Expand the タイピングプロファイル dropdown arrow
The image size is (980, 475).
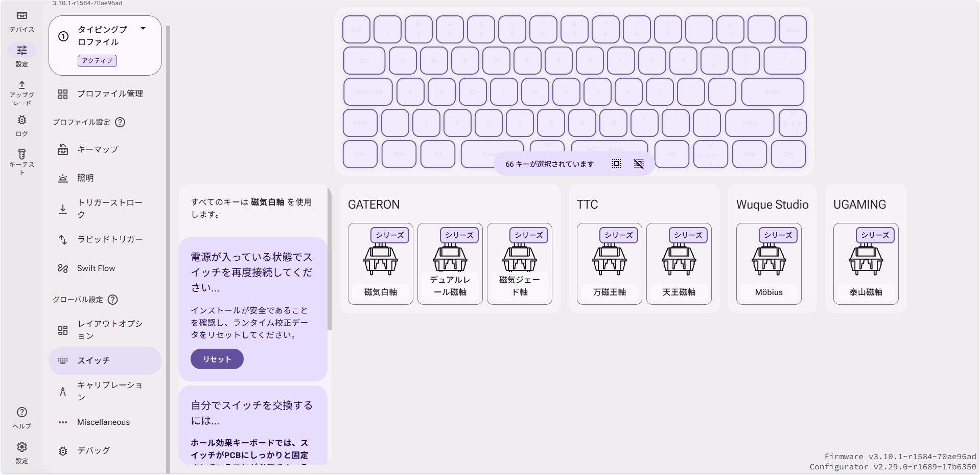tap(143, 29)
